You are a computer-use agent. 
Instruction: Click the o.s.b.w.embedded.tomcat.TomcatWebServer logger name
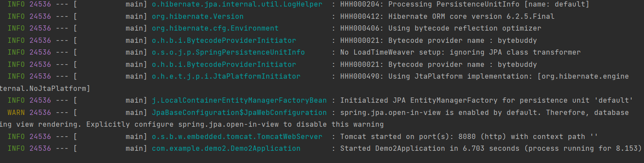[237, 136]
